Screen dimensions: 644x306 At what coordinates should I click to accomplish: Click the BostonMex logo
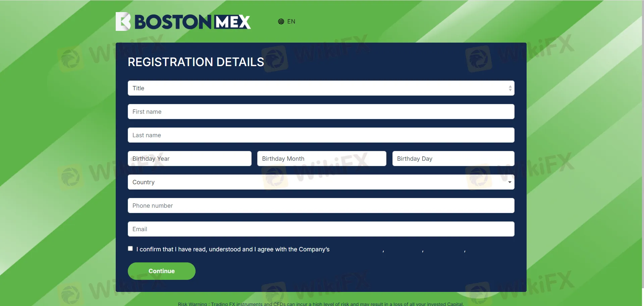click(183, 21)
